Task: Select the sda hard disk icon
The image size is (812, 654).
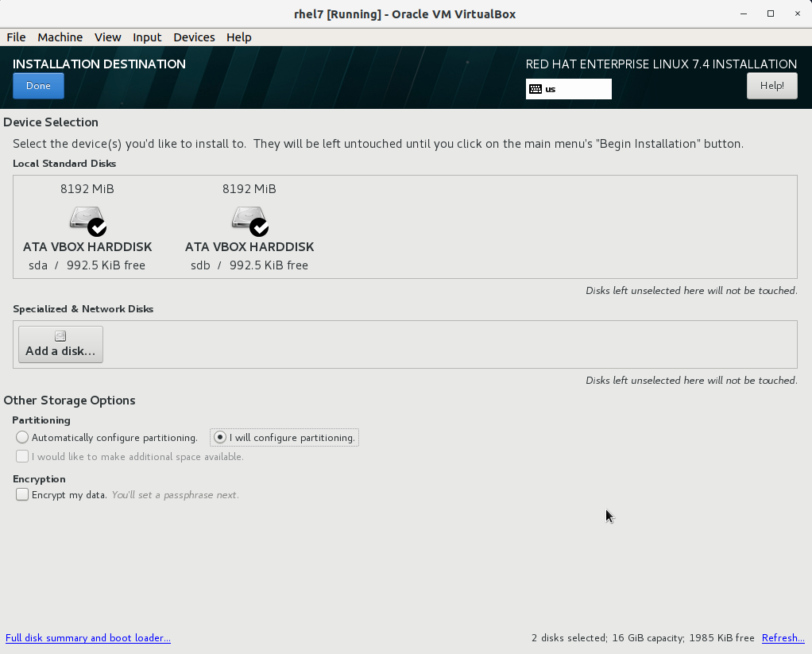Action: (88, 221)
